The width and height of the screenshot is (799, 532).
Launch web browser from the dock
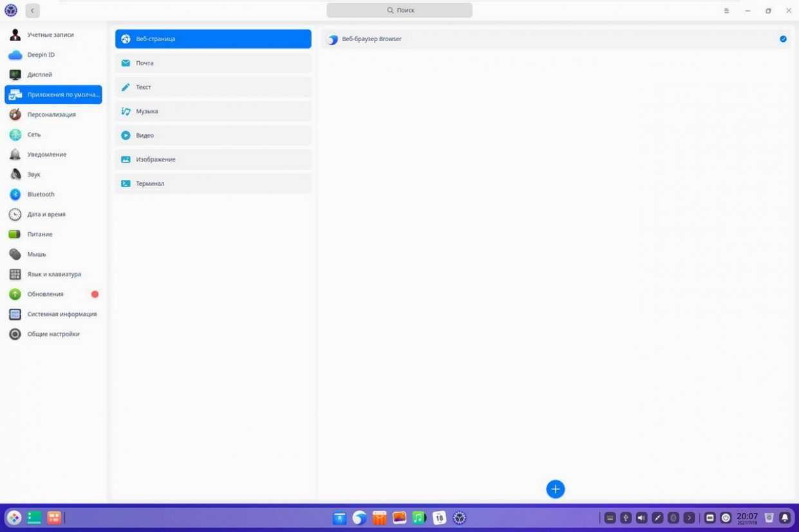pos(359,518)
